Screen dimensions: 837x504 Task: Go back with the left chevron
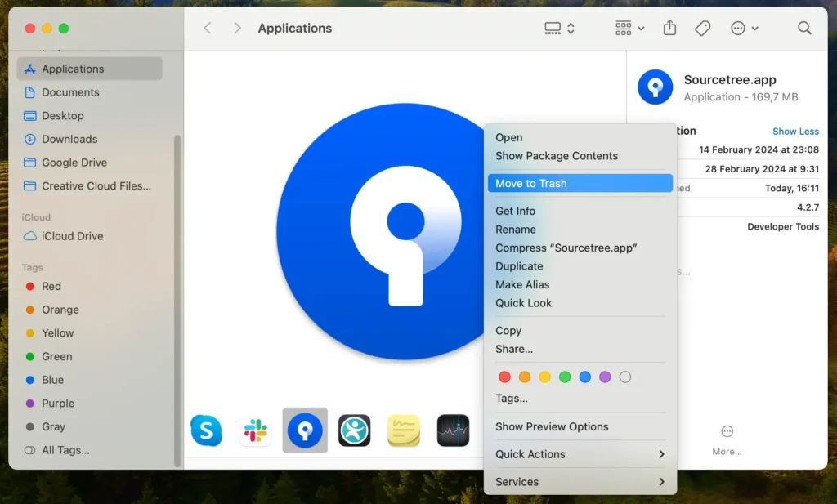pyautogui.click(x=208, y=29)
